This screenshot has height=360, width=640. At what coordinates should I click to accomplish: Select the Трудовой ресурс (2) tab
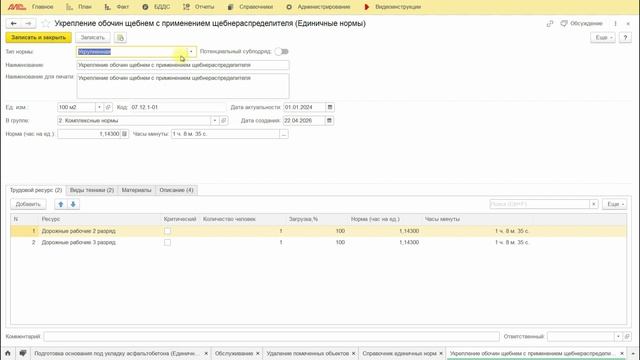click(36, 190)
